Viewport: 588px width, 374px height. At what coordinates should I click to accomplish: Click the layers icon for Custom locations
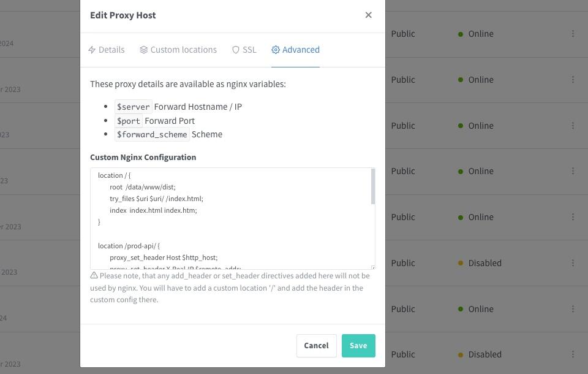coord(143,50)
